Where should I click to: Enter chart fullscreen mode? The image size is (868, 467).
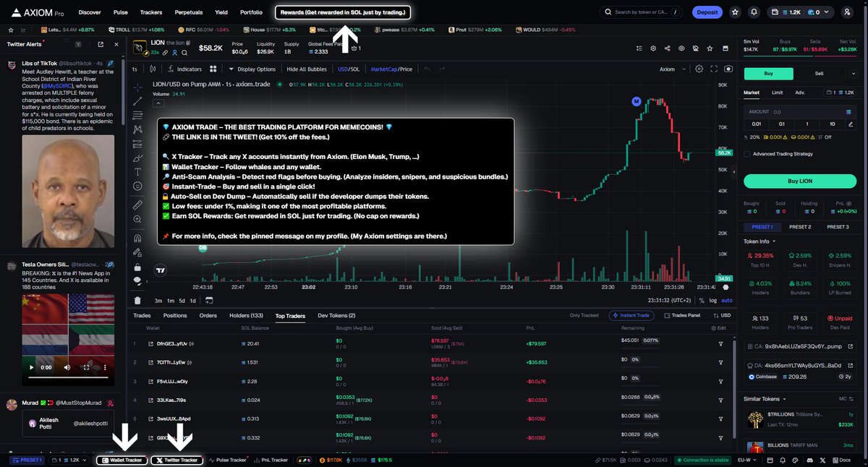(x=714, y=69)
